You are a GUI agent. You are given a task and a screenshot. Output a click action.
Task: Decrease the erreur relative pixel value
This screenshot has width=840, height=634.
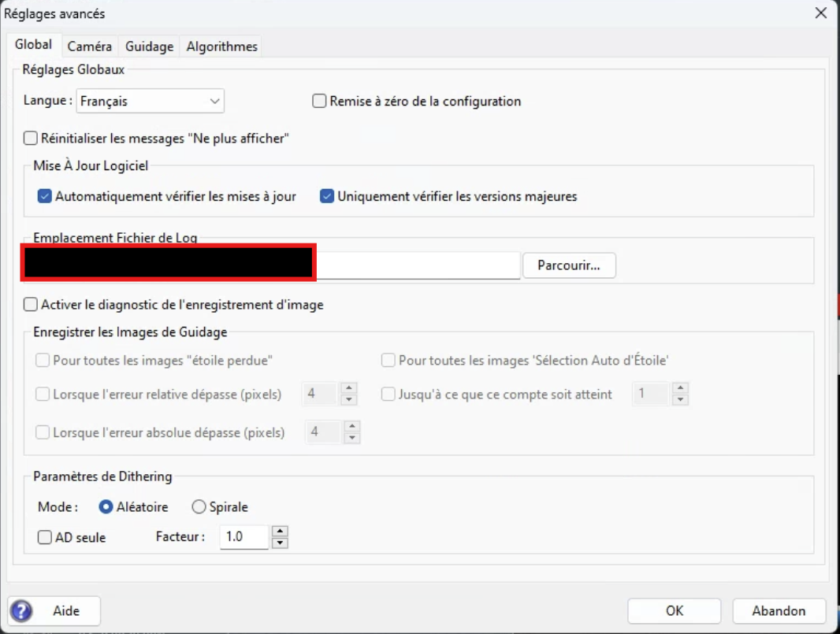(x=349, y=399)
